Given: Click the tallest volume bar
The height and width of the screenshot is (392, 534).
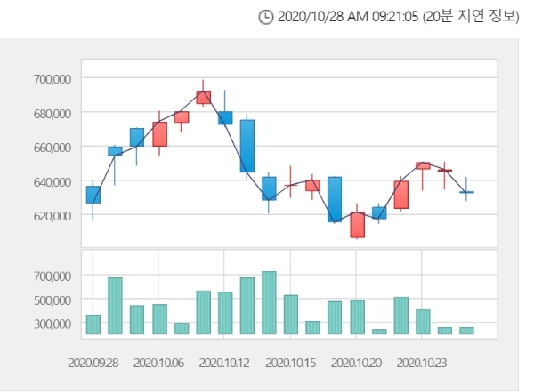Looking at the screenshot, I should pyautogui.click(x=269, y=302).
